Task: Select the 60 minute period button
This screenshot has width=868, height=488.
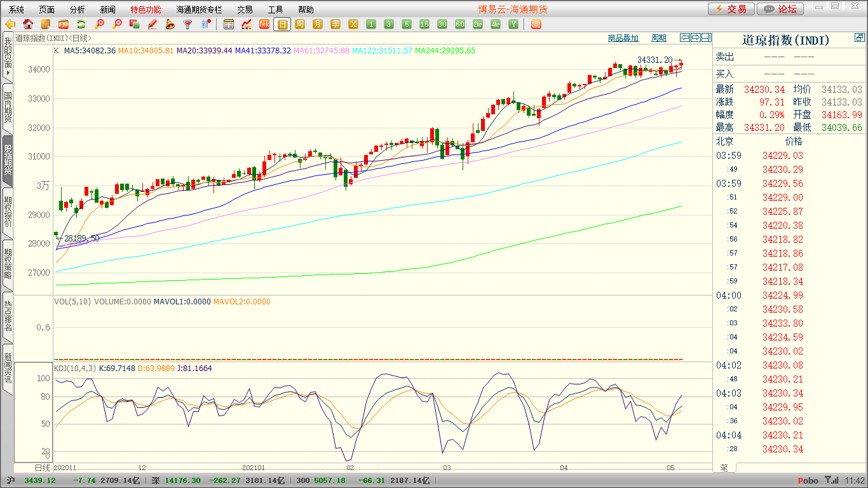Action: point(460,24)
